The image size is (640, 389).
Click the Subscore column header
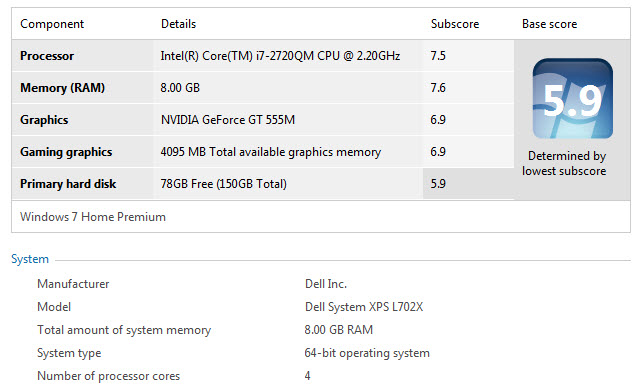click(x=455, y=24)
